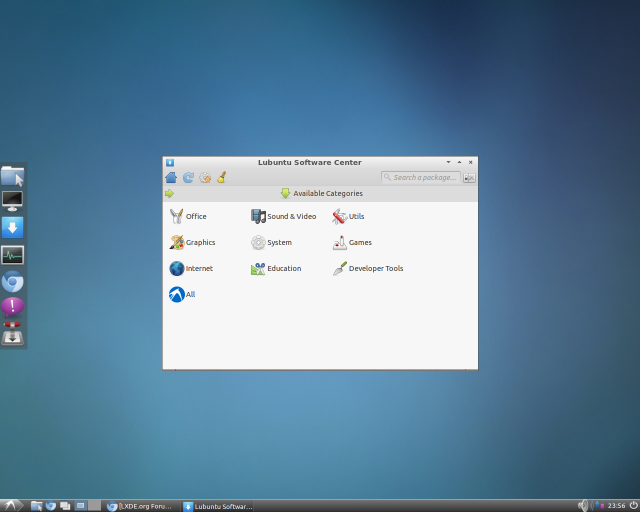Open the window menu icon of Software Center
The image size is (640, 512).
pyautogui.click(x=170, y=163)
